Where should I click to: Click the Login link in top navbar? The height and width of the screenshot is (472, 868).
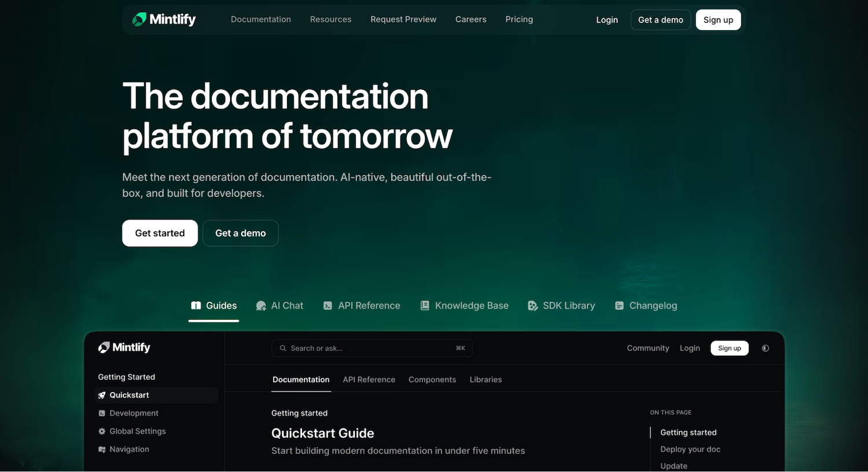[606, 20]
